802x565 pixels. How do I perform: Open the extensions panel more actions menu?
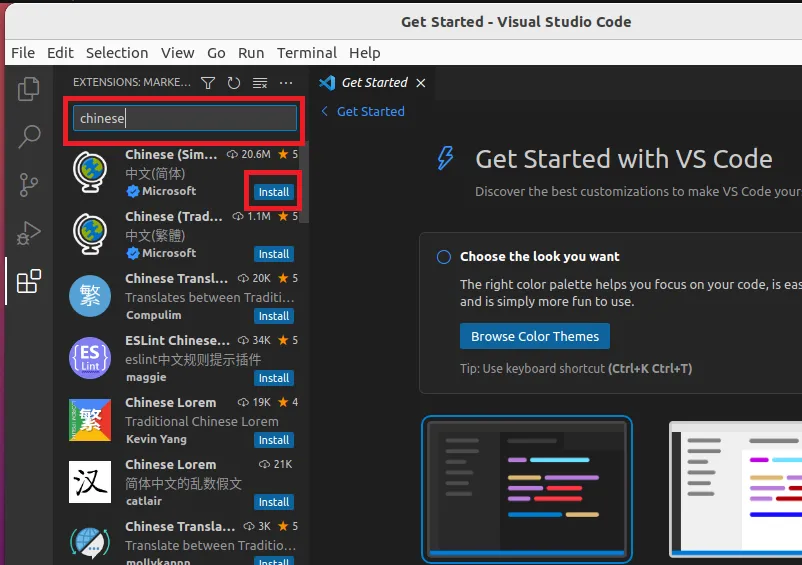coord(286,83)
